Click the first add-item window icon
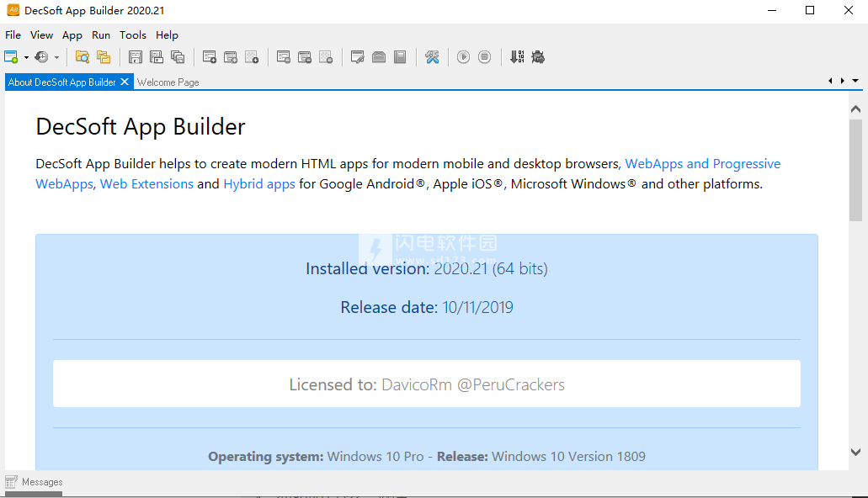 pyautogui.click(x=210, y=57)
